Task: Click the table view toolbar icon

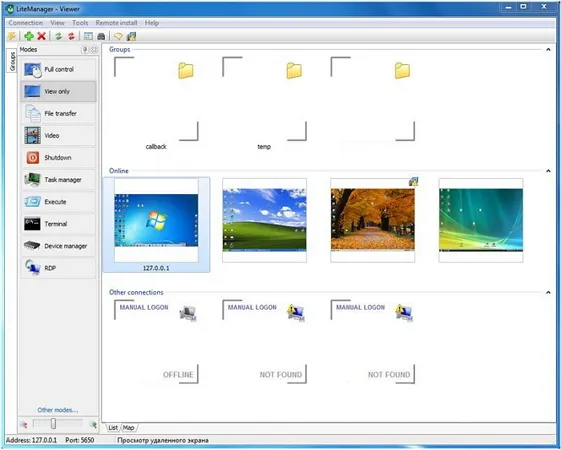Action: (x=88, y=36)
